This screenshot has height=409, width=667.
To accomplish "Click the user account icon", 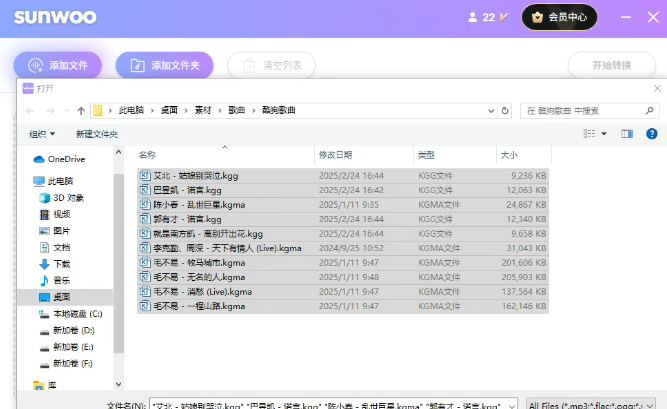I will (473, 17).
